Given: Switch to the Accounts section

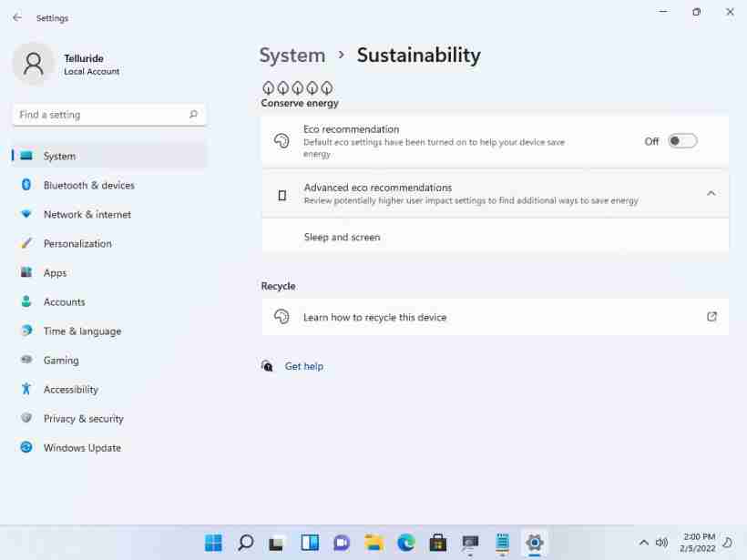Looking at the screenshot, I should (x=64, y=301).
